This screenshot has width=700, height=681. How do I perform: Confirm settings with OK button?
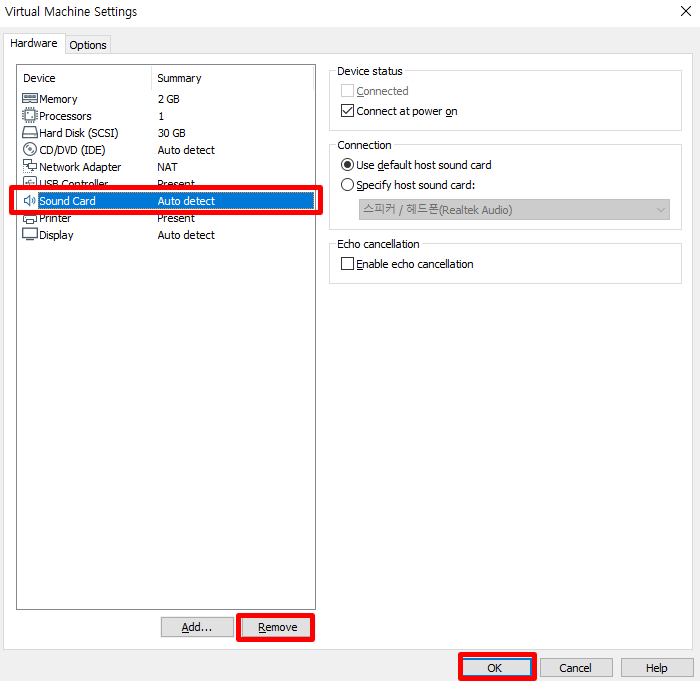(x=495, y=668)
